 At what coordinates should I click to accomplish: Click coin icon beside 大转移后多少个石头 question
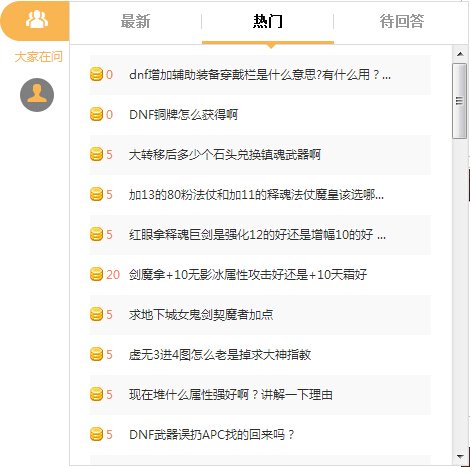pyautogui.click(x=96, y=154)
